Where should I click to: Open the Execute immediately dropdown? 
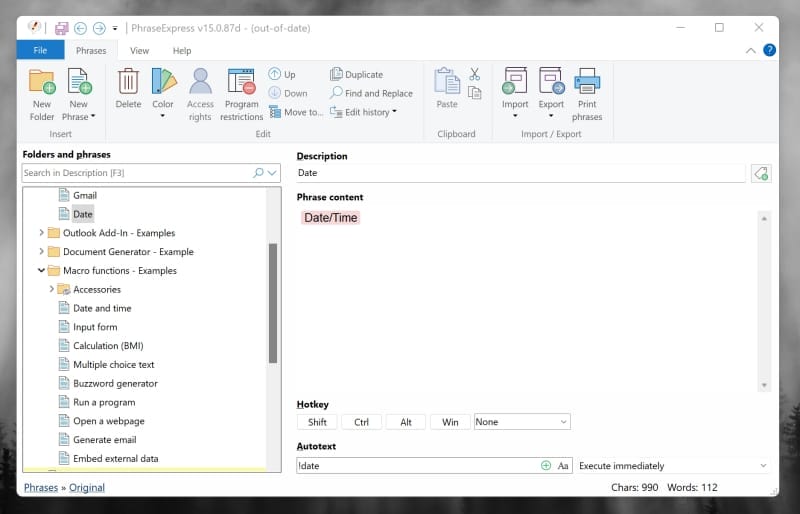673,466
